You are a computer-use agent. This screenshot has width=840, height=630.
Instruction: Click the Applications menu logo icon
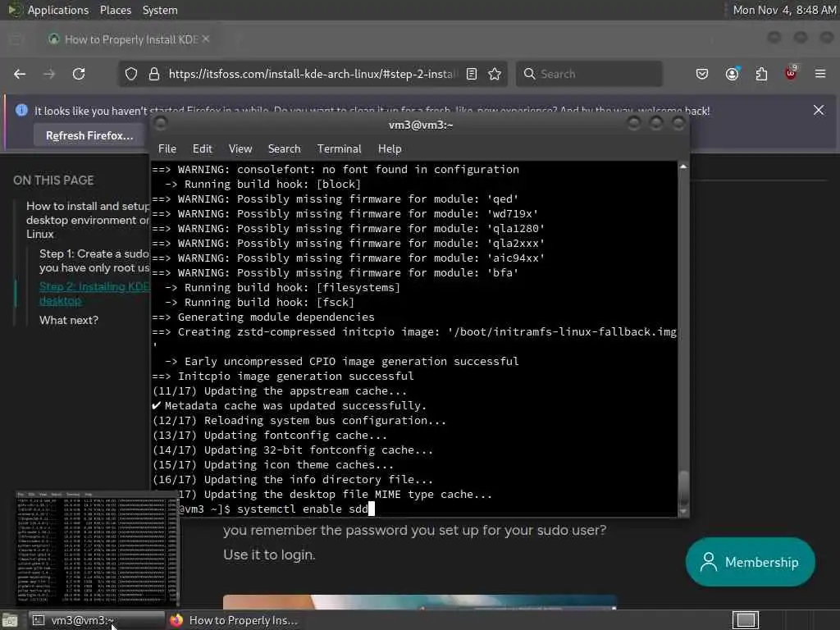(15, 10)
